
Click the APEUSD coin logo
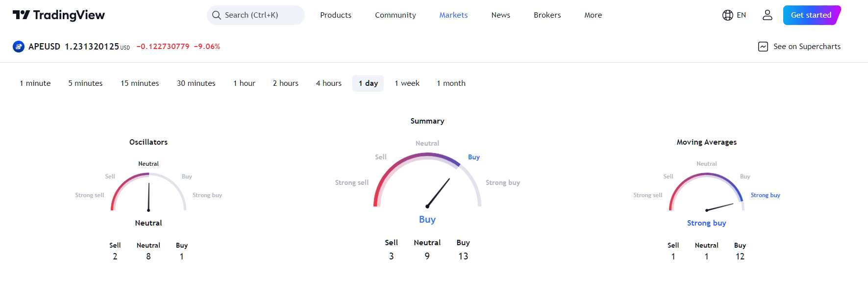[19, 47]
